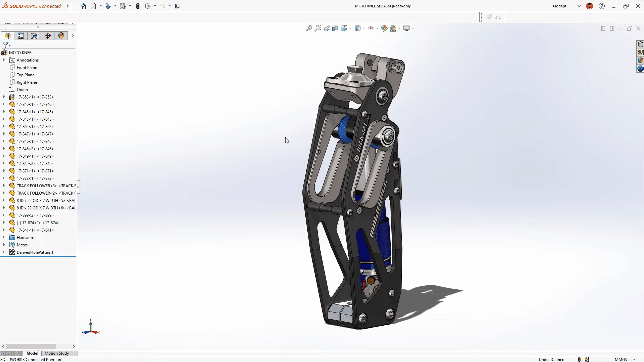This screenshot has width=644, height=362.
Task: Click the Zoom to Area icon
Action: click(318, 28)
